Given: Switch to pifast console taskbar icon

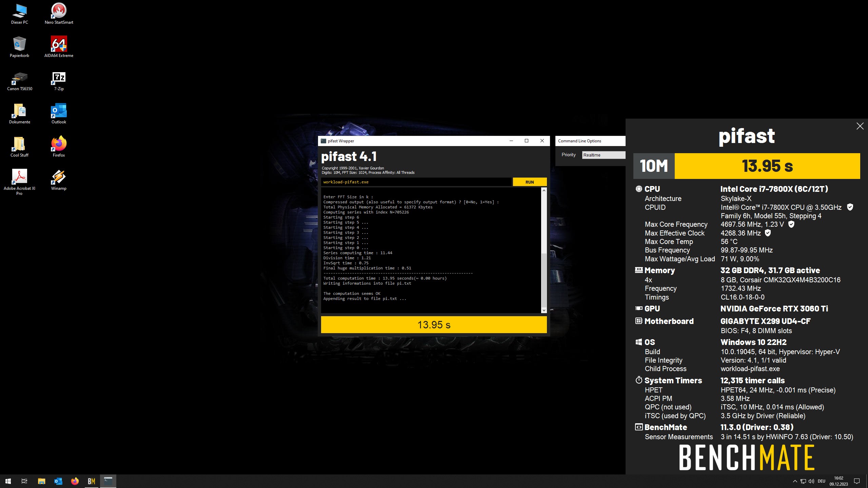Looking at the screenshot, I should tap(108, 481).
